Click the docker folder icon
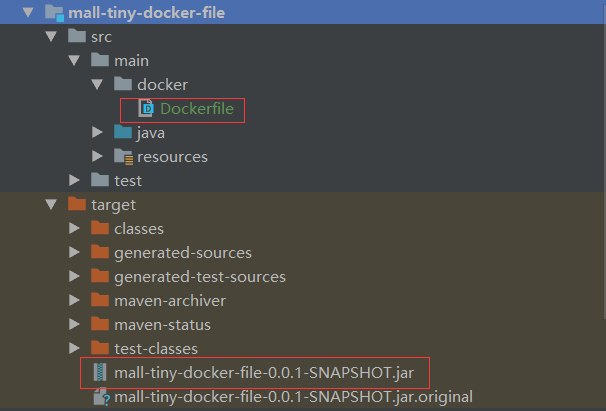 pos(123,85)
